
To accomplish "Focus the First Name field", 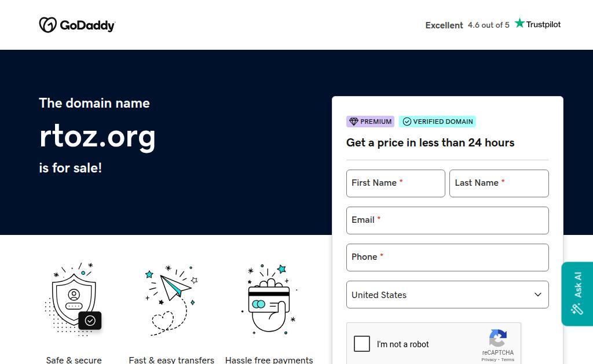I will (396, 183).
